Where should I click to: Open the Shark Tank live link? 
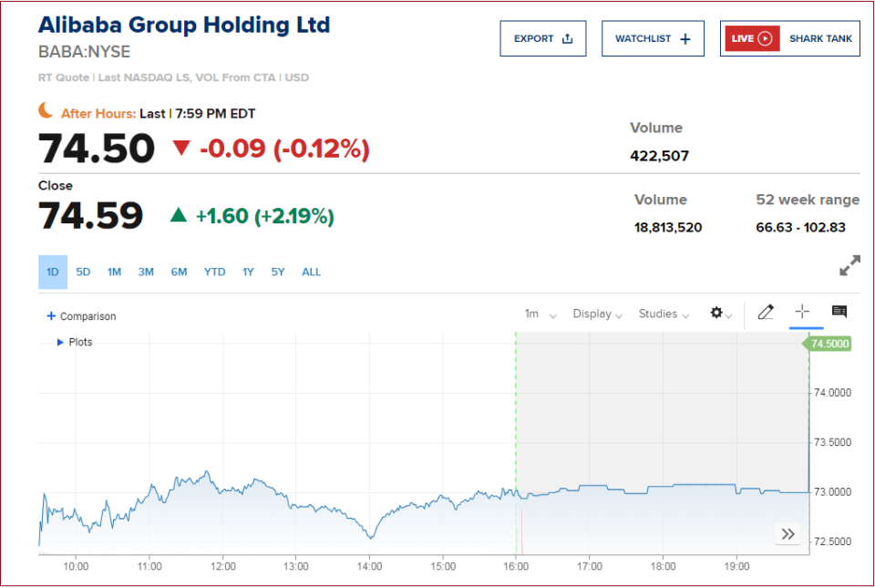[x=820, y=38]
